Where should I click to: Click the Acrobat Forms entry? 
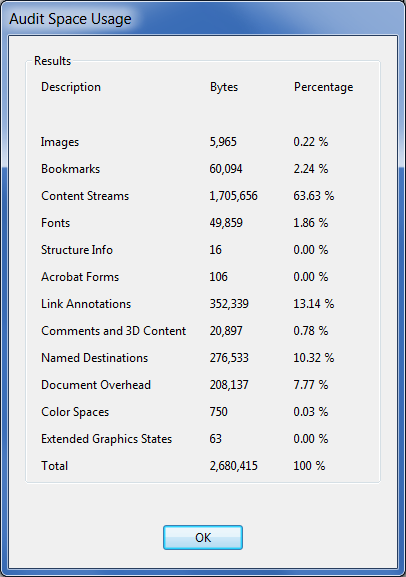pyautogui.click(x=80, y=277)
